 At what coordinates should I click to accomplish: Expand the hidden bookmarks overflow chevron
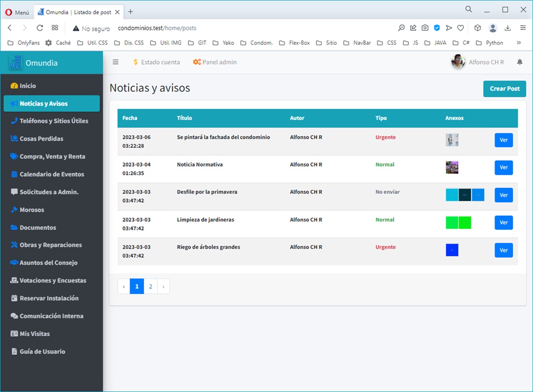(519, 43)
